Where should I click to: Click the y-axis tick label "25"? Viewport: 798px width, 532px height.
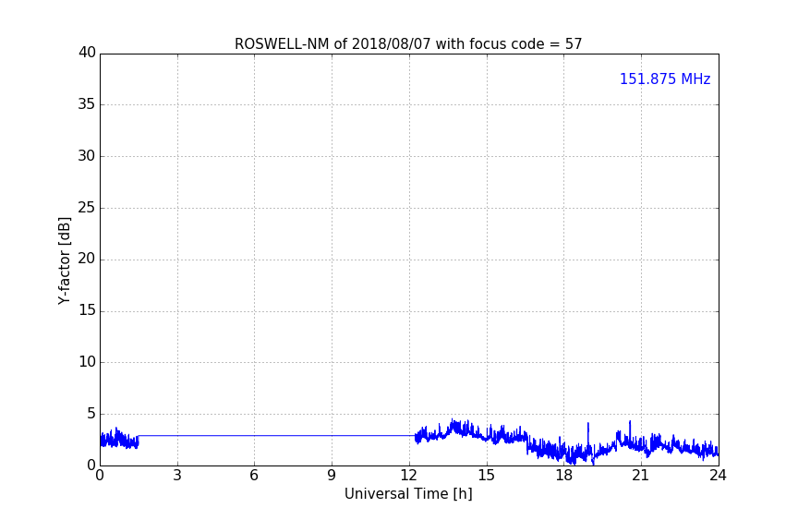point(87,207)
